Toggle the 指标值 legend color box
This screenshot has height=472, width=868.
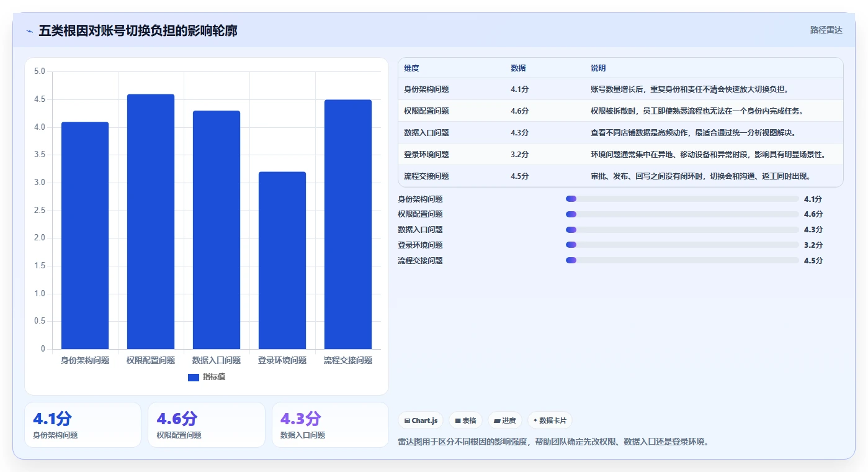pyautogui.click(x=194, y=377)
